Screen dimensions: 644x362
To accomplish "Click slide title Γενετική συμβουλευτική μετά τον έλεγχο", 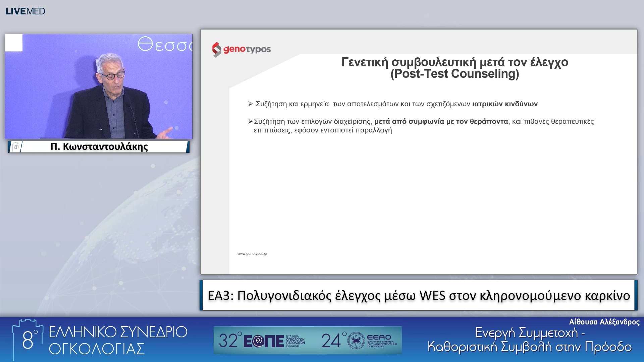I will coord(455,62).
